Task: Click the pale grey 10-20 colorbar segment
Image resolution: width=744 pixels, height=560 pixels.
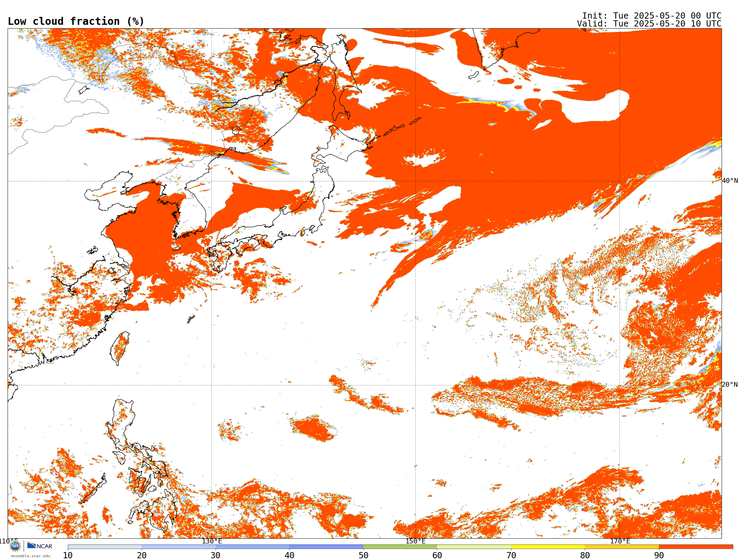Action: coord(105,547)
